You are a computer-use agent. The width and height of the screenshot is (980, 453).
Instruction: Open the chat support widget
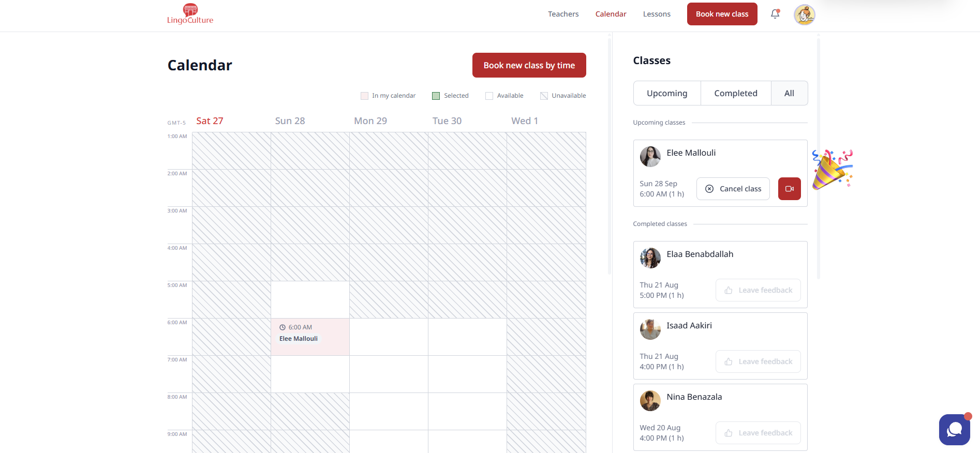(955, 430)
